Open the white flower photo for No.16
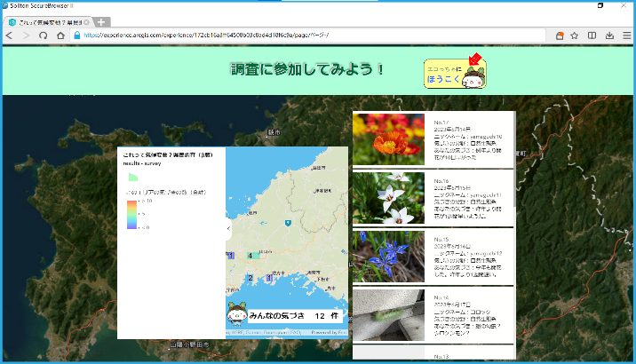 pyautogui.click(x=388, y=198)
